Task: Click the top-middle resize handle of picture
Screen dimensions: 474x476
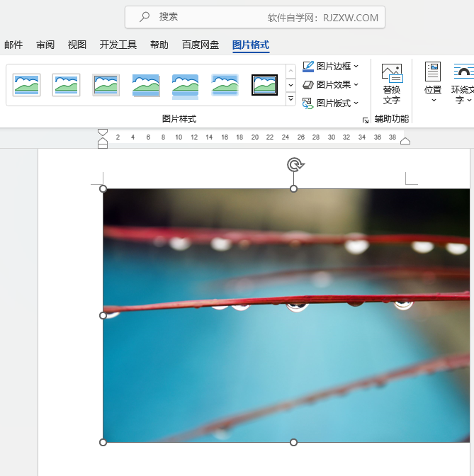Action: coord(293,189)
